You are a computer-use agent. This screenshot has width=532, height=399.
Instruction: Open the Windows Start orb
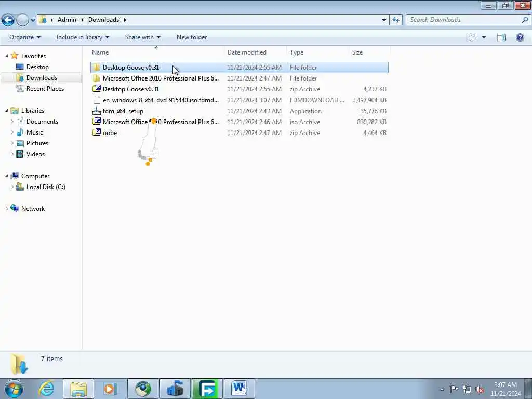14,389
